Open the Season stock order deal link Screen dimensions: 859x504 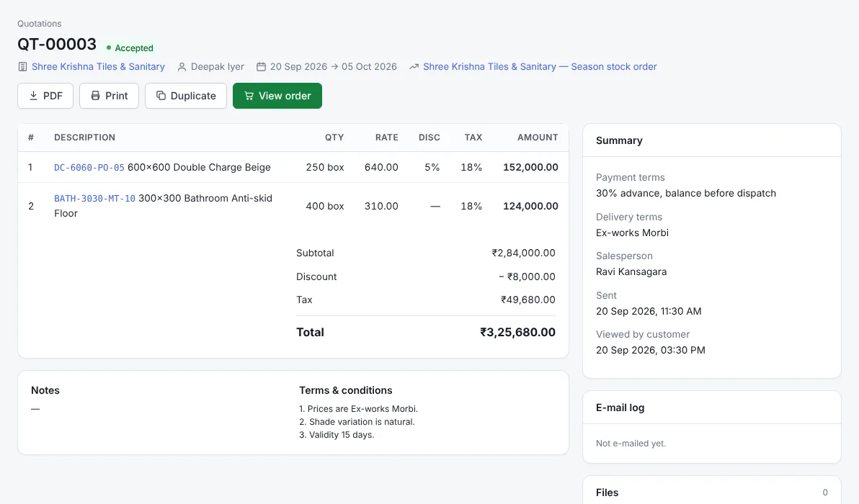tap(540, 67)
